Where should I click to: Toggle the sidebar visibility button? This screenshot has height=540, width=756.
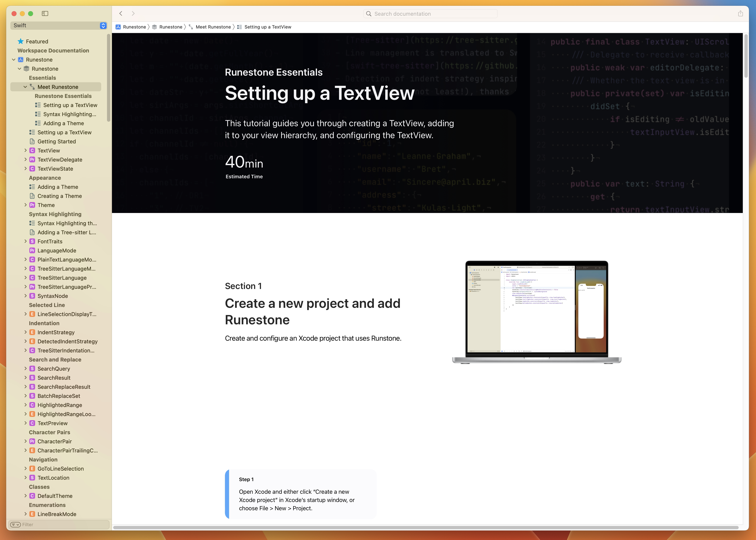45,14
